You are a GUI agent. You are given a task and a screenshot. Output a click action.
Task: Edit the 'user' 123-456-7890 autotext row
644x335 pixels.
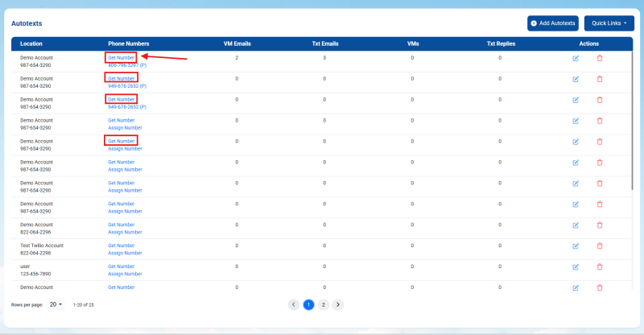click(x=576, y=267)
